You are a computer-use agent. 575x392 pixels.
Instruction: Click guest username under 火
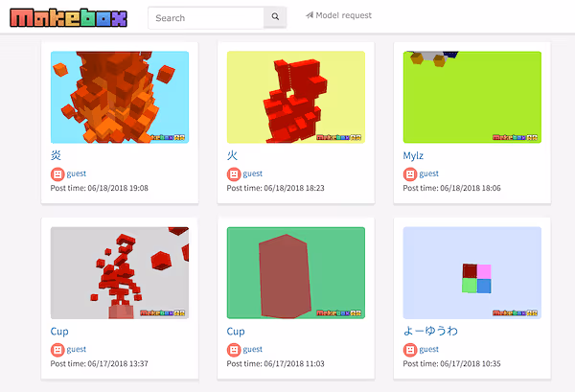(252, 174)
